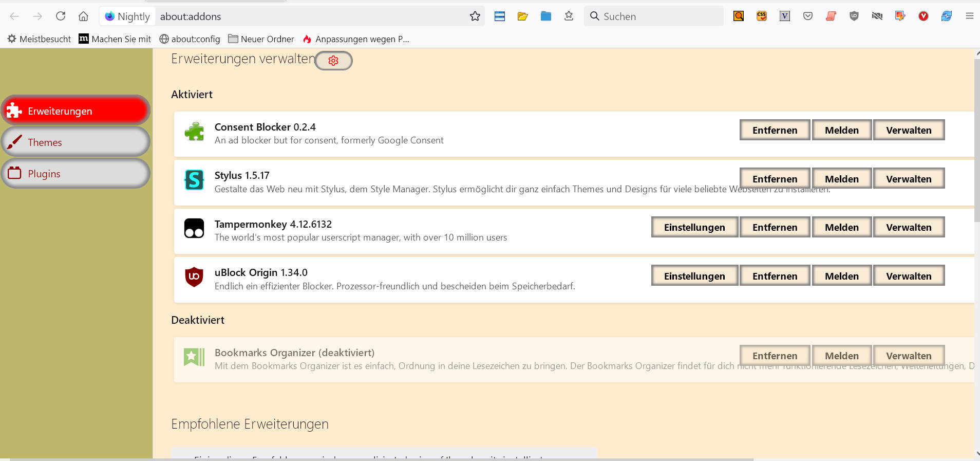Go back to the previous page

coord(14,16)
